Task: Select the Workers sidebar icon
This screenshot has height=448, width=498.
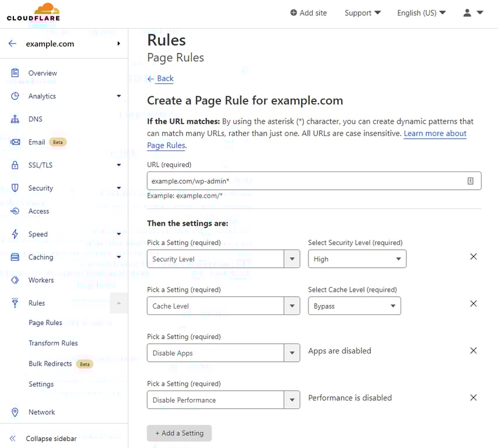Action: click(x=16, y=280)
